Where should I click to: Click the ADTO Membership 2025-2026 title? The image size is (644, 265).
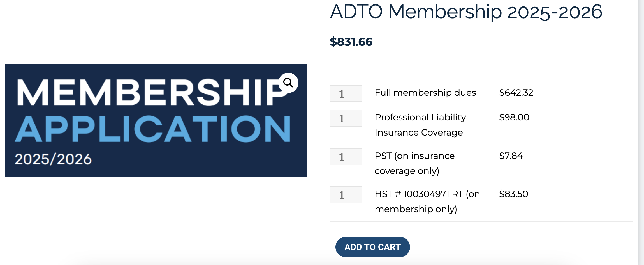(x=466, y=12)
